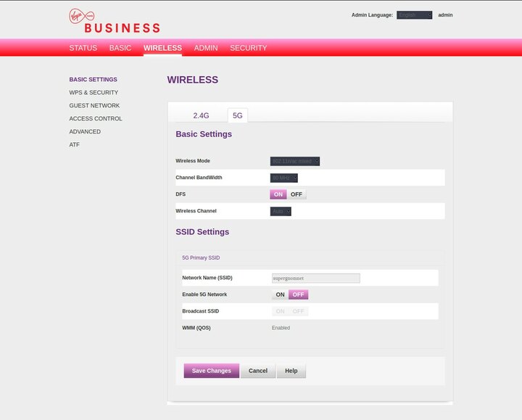522x420 pixels.
Task: Open the ADMIN menu
Action: [206, 48]
